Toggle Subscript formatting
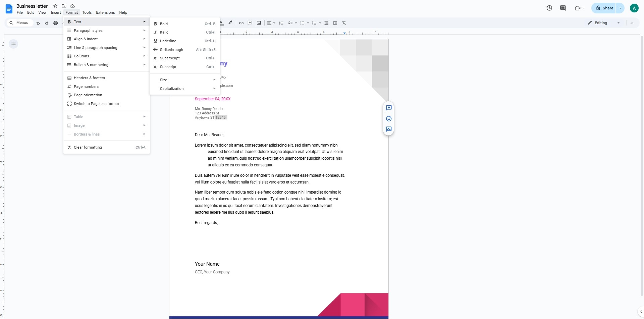Viewport: 644px width, 319px height. point(168,67)
